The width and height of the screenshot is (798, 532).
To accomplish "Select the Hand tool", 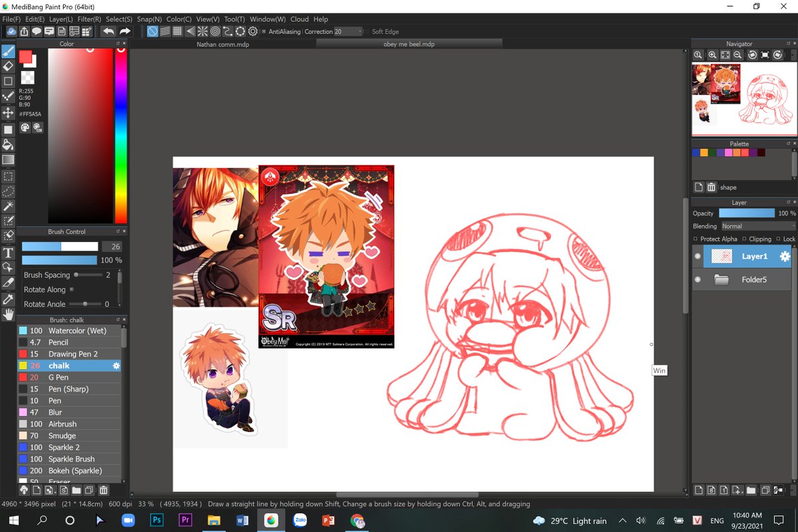I will [x=8, y=314].
